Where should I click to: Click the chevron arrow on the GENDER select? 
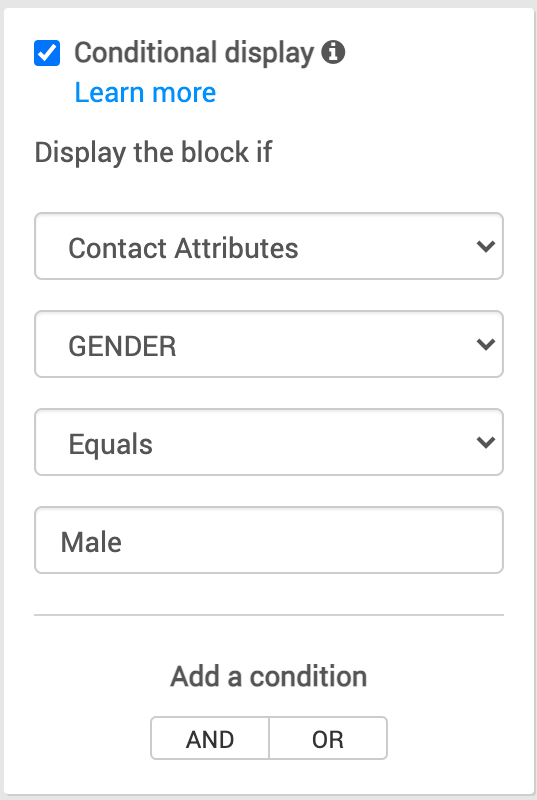[x=485, y=344]
